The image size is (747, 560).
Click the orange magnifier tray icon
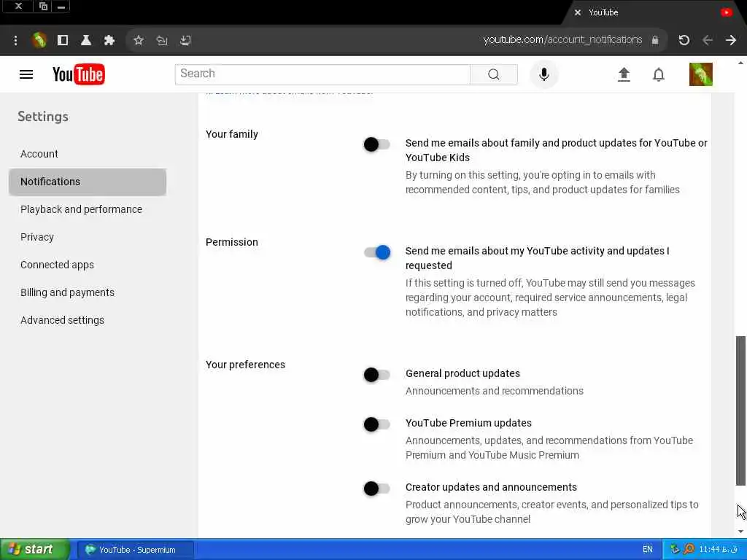pyautogui.click(x=689, y=549)
